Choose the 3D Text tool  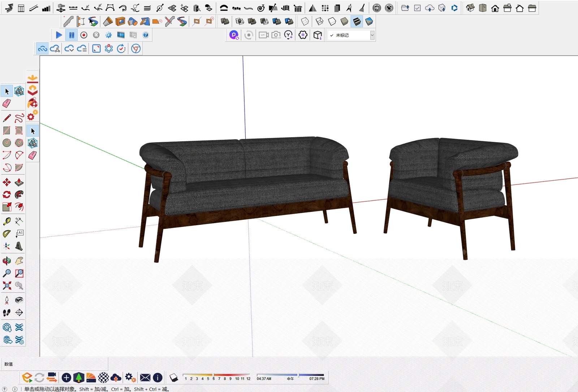click(x=19, y=246)
